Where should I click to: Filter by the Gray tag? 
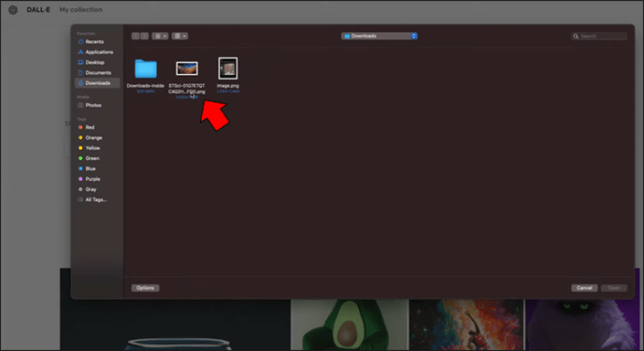(91, 189)
